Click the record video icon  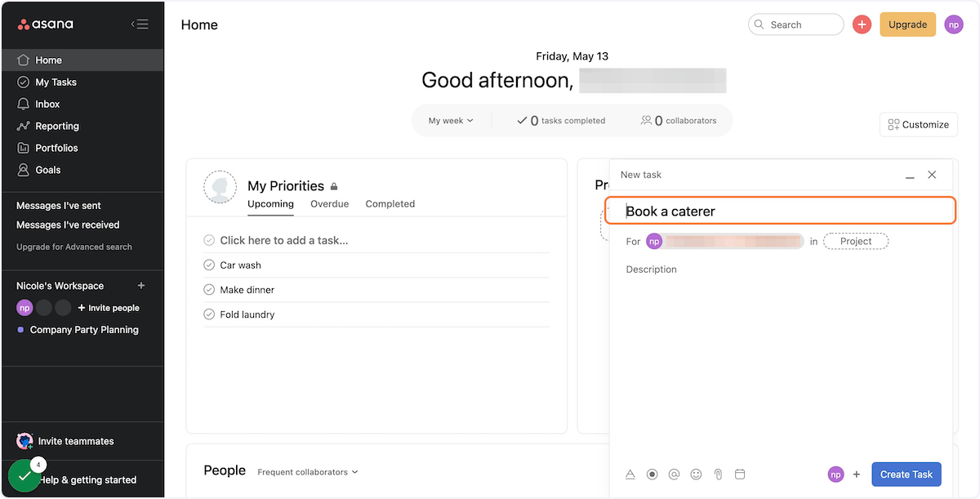coord(652,474)
